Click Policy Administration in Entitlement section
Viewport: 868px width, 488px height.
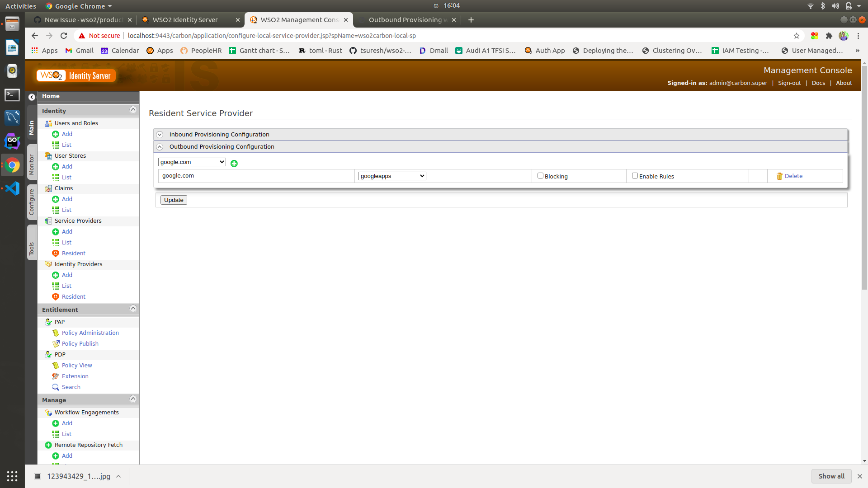click(x=90, y=333)
